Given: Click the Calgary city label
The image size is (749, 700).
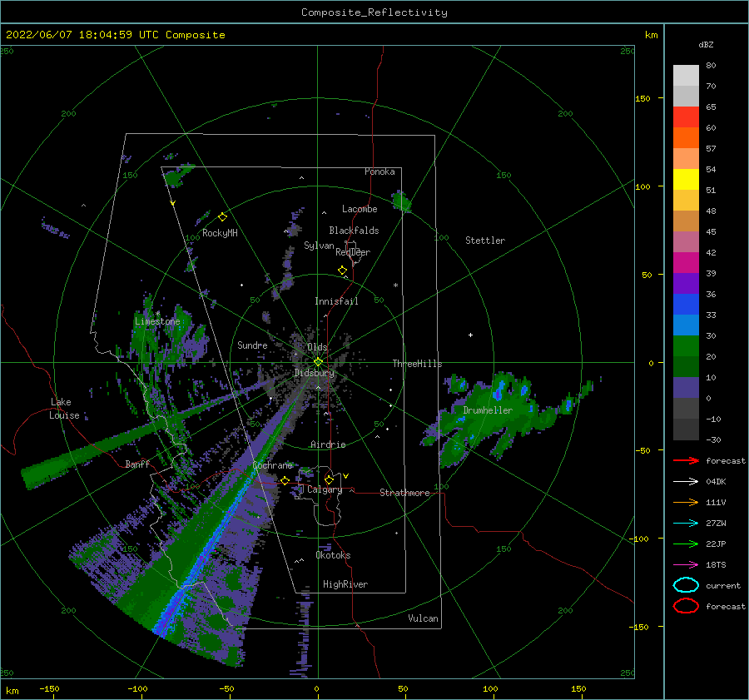Looking at the screenshot, I should click(325, 489).
